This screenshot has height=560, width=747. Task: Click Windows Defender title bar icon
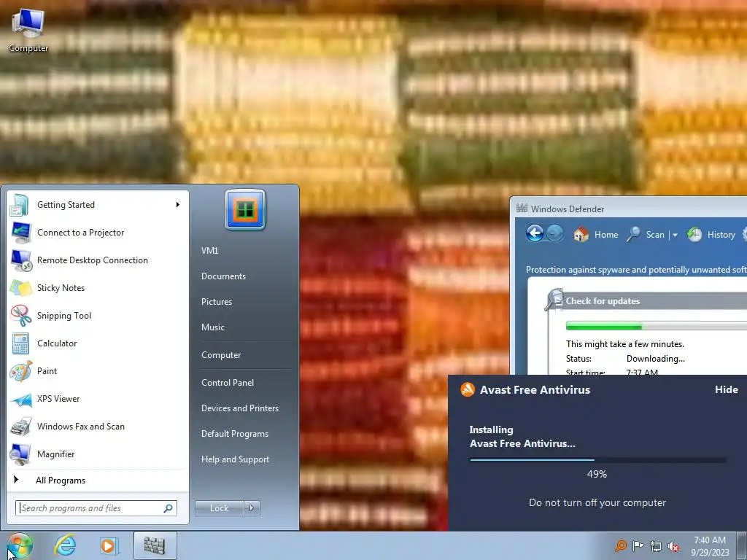point(522,209)
